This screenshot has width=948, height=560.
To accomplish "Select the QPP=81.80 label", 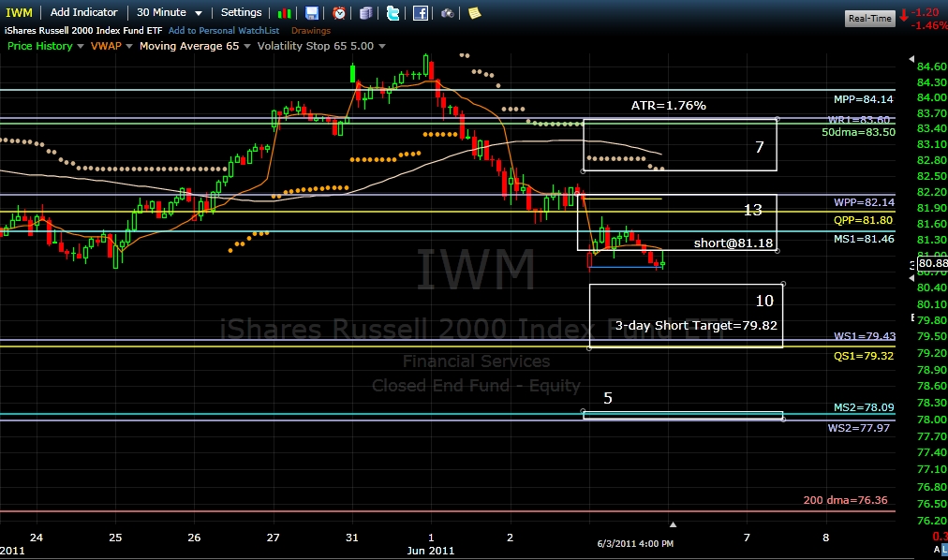I will [x=863, y=220].
